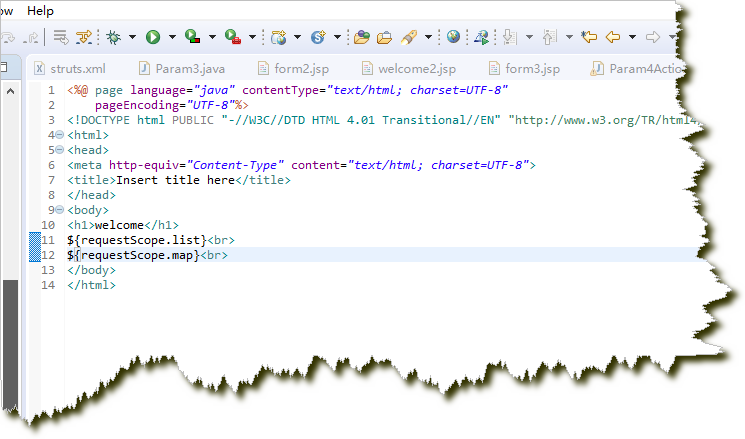Click the closing </body> tag
This screenshot has height=439, width=745.
point(91,270)
